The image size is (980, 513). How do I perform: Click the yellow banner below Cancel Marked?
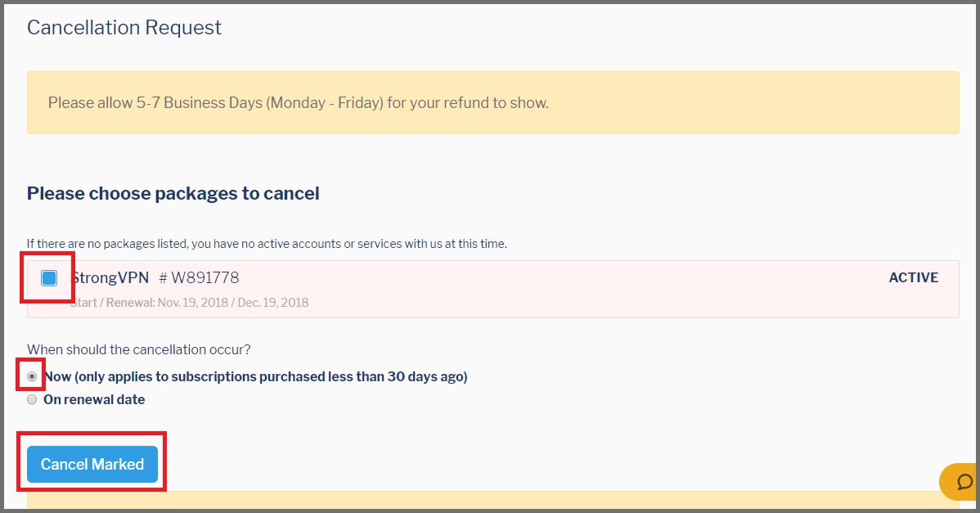(492, 500)
